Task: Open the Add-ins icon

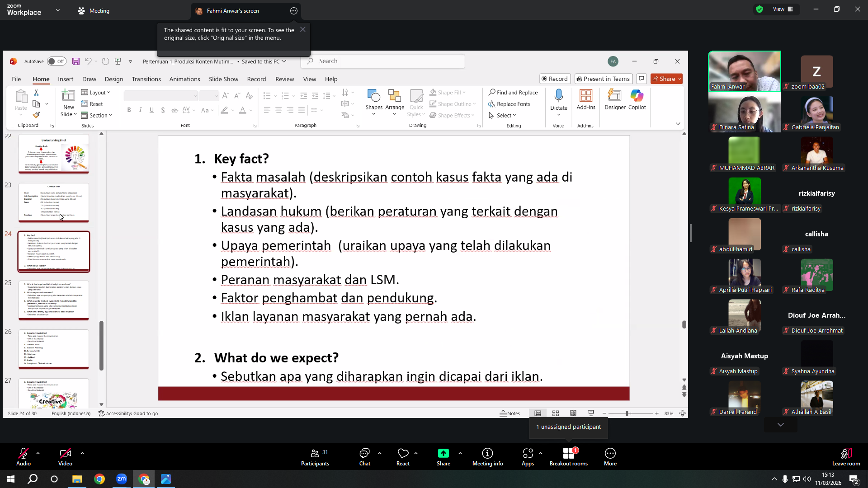Action: point(586,95)
